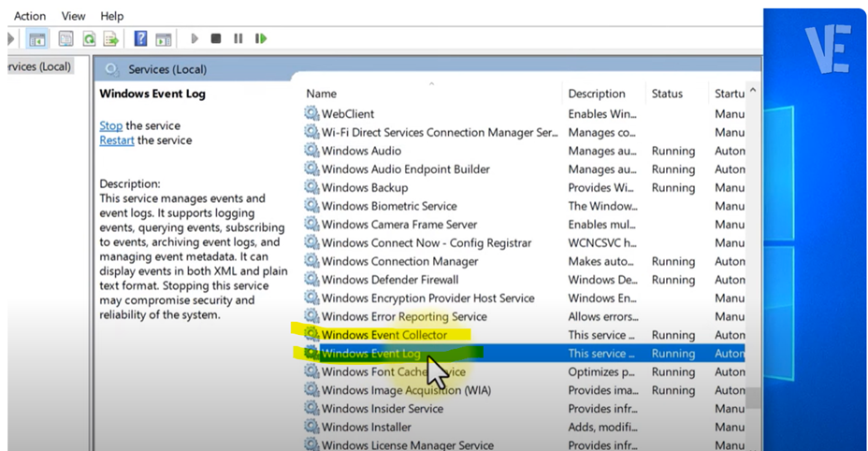Viewport: 868px width, 451px height.
Task: Click the green Restart Service toolbar icon
Action: tap(261, 38)
